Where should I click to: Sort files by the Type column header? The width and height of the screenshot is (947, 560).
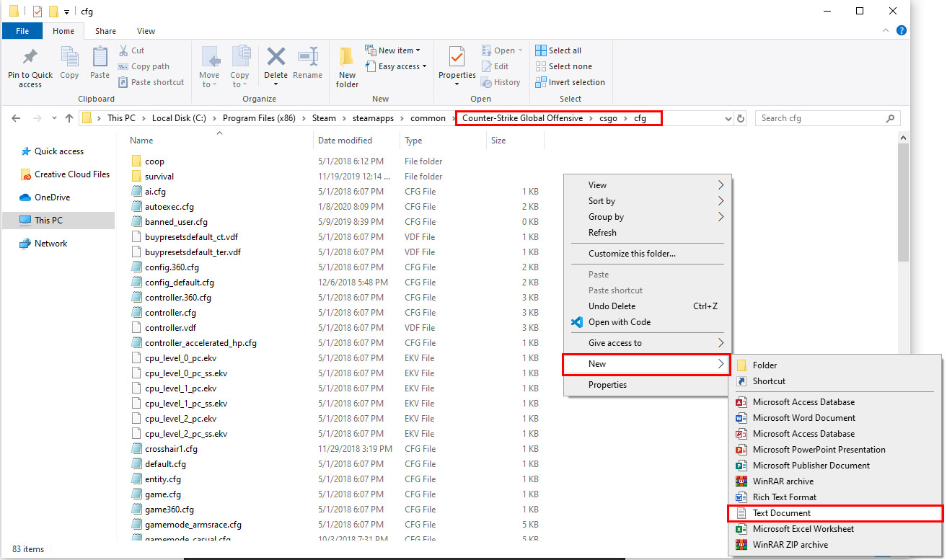coord(413,141)
